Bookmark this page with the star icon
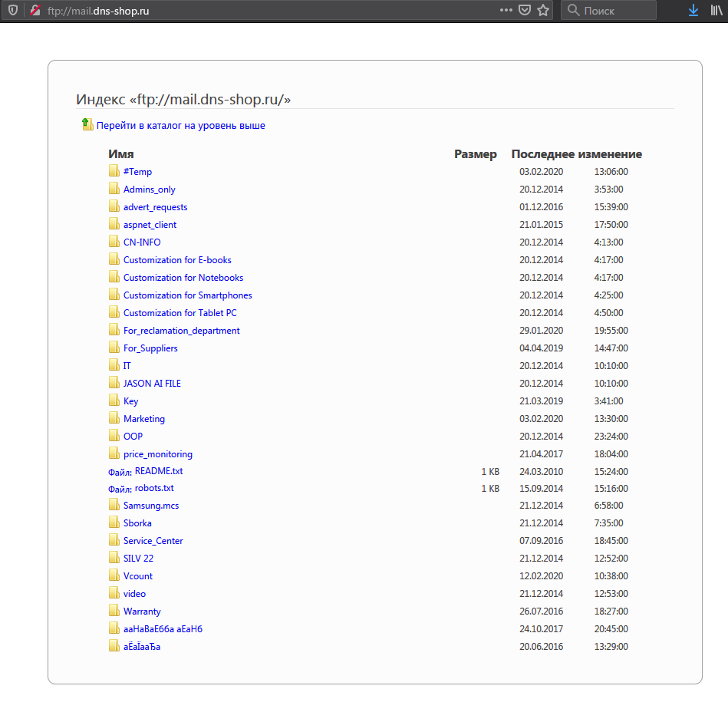 coord(543,10)
